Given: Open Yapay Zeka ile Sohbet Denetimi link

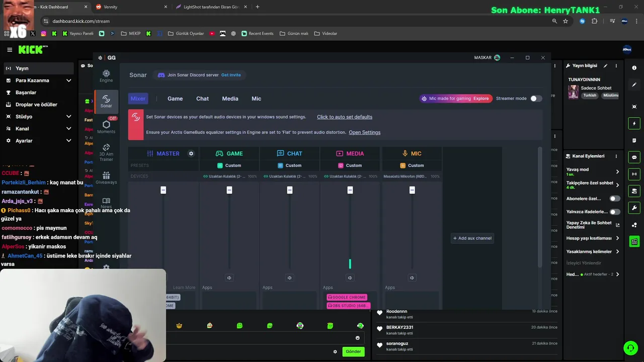Looking at the screenshot, I should 593,225.
